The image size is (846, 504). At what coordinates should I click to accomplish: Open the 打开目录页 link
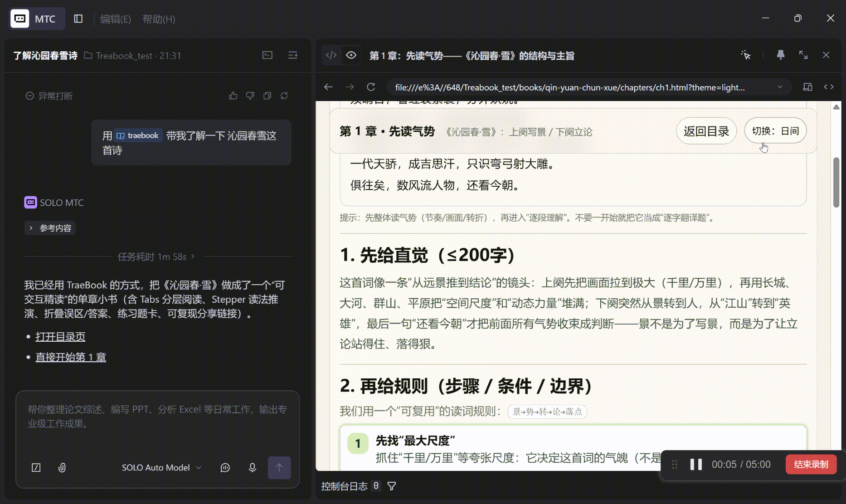coord(60,337)
